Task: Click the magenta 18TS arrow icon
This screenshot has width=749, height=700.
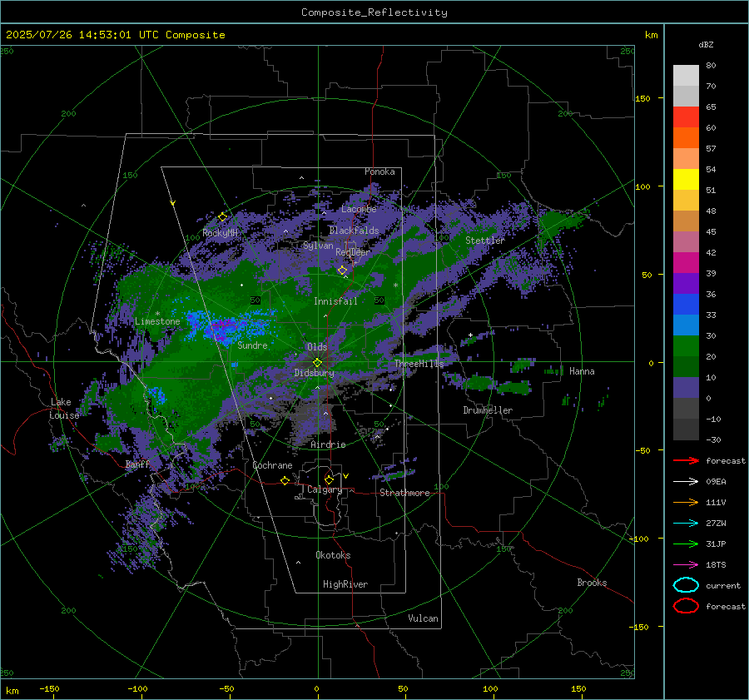Action: coord(686,565)
